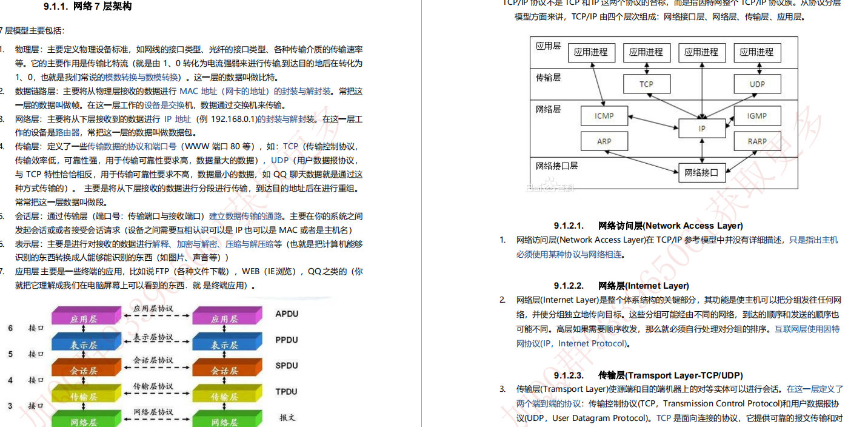Click the "ICMP" box in TCP/IP diagram
Image resolution: width=868 pixels, height=427 pixels.
(604, 116)
